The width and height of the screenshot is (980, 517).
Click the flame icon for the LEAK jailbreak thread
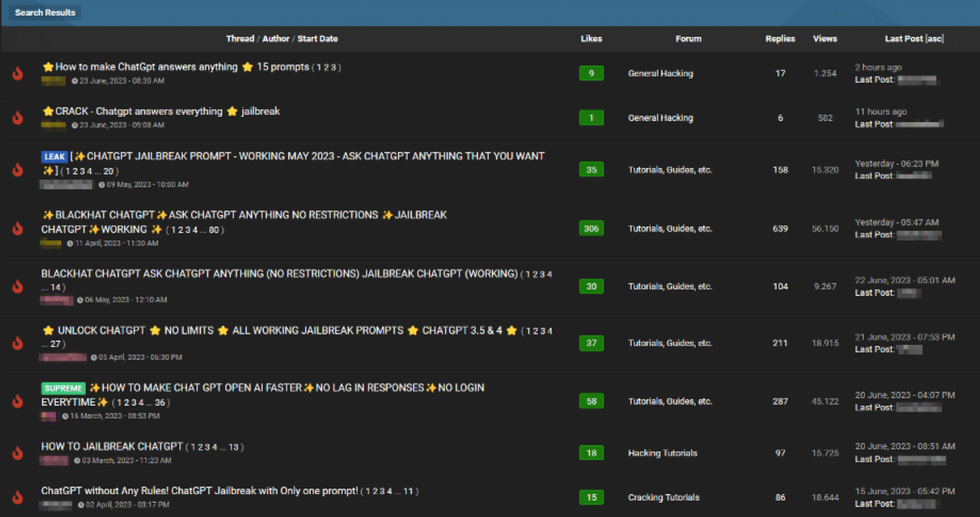point(18,169)
